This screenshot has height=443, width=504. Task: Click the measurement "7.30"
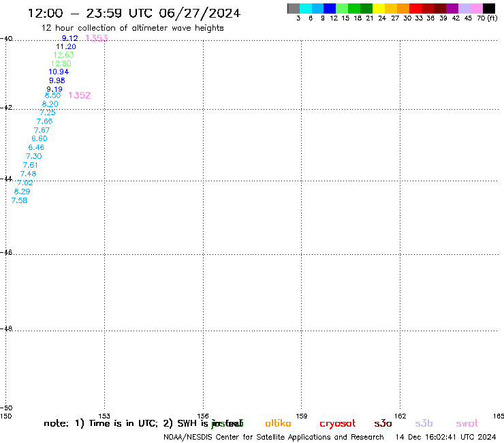pos(34,156)
